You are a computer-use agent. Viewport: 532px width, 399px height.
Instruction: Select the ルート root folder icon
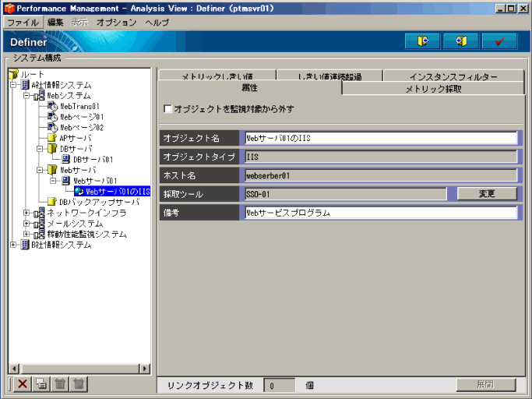13,74
